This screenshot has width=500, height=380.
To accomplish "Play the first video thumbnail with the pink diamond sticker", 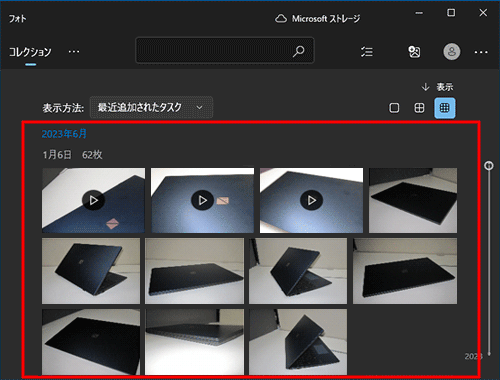I will 93,200.
